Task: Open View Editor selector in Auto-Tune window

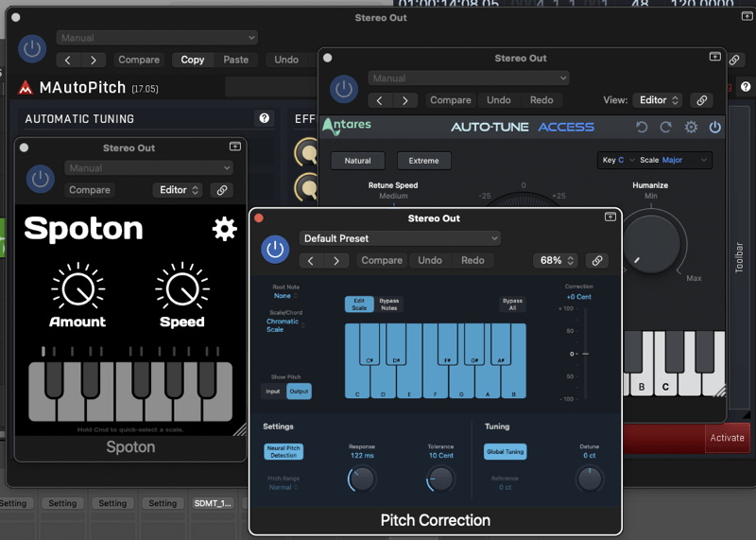Action: pyautogui.click(x=658, y=100)
